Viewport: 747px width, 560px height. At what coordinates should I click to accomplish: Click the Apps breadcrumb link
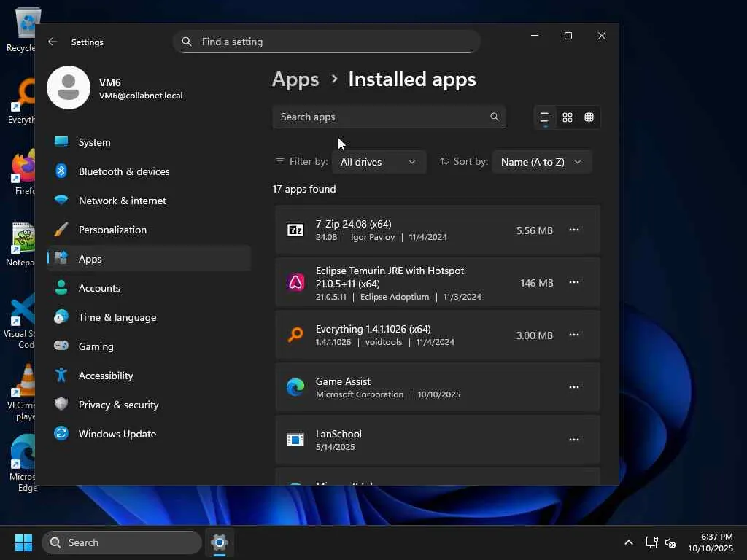coord(295,79)
